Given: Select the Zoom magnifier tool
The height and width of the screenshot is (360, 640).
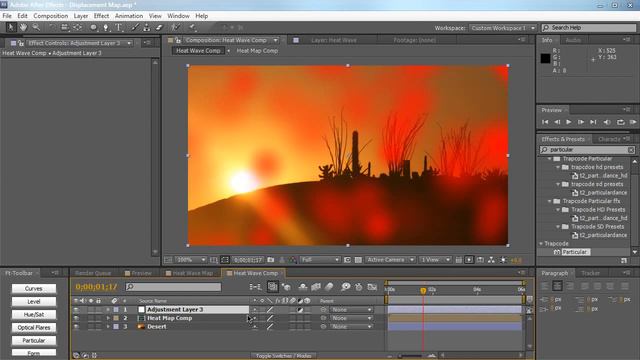Looking at the screenshot, I should coord(36,27).
